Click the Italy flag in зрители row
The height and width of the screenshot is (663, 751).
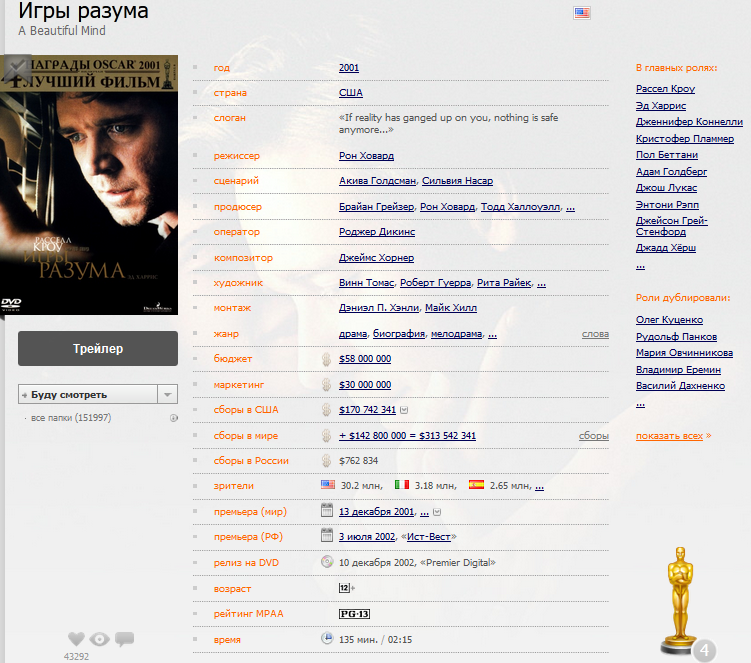(x=402, y=485)
